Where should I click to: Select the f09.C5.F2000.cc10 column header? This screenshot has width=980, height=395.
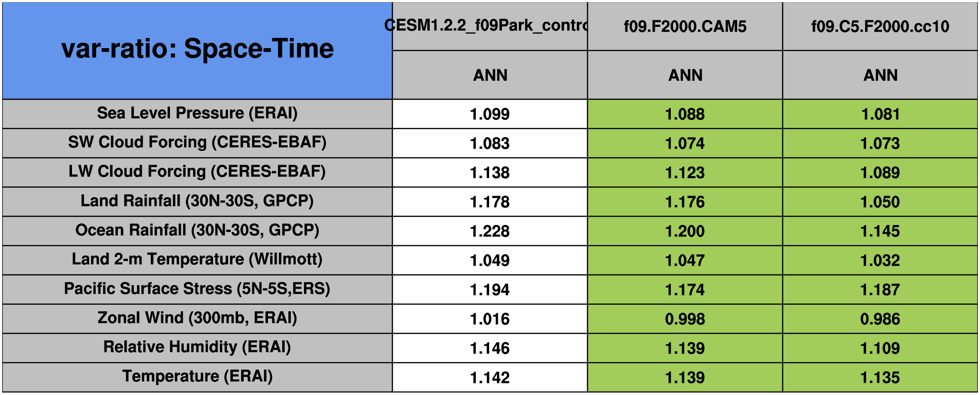point(880,26)
